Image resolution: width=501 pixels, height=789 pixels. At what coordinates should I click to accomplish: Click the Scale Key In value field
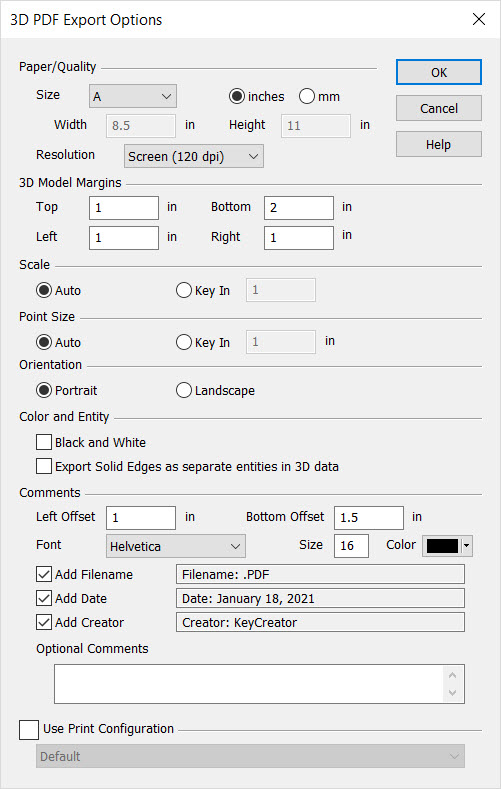click(x=281, y=290)
